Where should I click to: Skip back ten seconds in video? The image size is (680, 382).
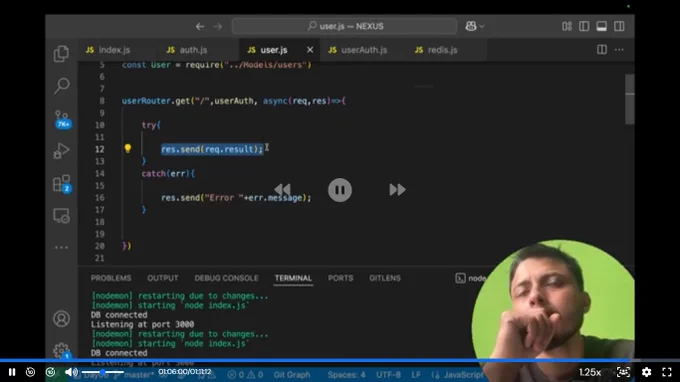click(x=30, y=372)
